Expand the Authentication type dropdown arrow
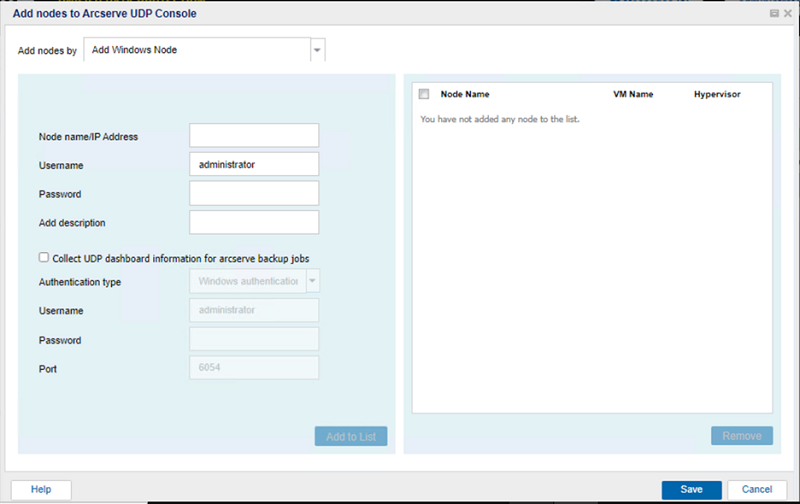This screenshot has width=800, height=504. (x=313, y=281)
